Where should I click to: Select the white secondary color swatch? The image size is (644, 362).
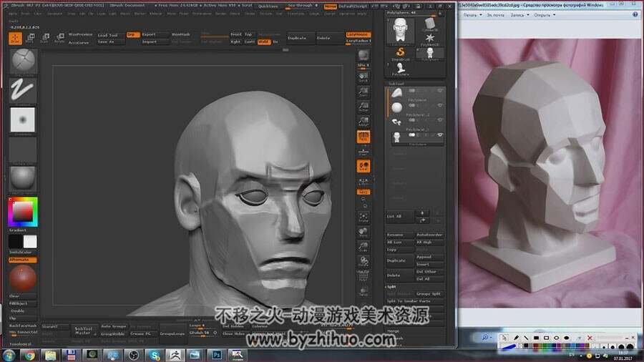30,241
